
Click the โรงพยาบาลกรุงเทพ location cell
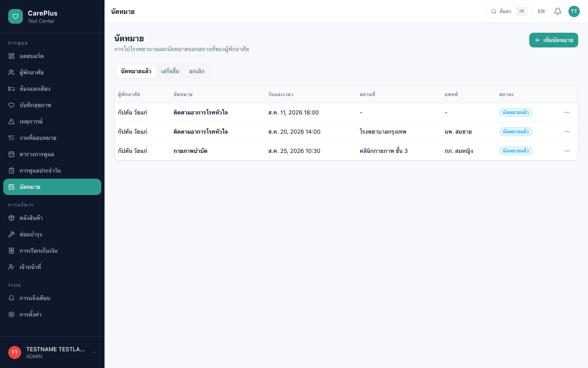coord(383,132)
